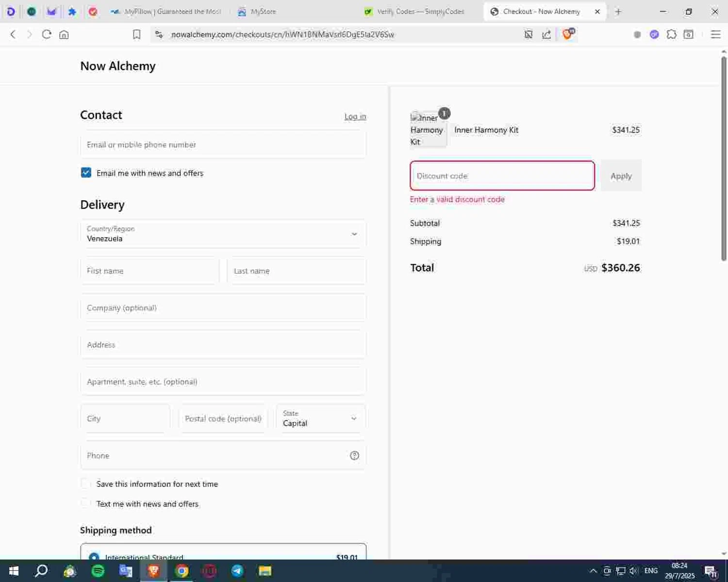Click the Discount code field
The height and width of the screenshot is (582, 728).
(502, 176)
